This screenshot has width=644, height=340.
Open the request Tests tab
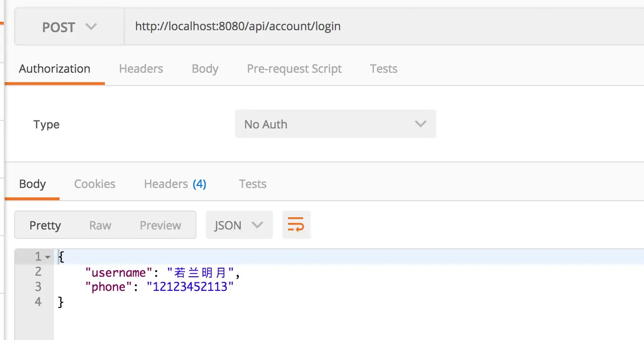(383, 69)
